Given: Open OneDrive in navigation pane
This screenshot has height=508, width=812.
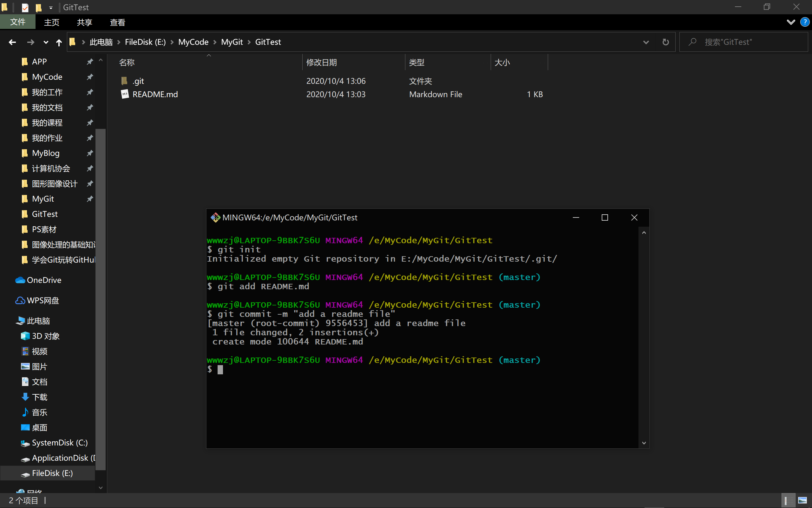Looking at the screenshot, I should tap(44, 280).
